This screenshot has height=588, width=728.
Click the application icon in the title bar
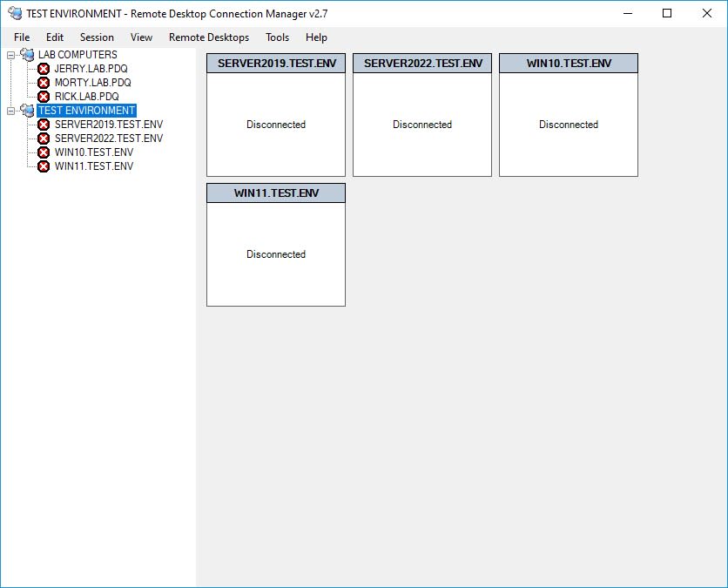pyautogui.click(x=15, y=13)
